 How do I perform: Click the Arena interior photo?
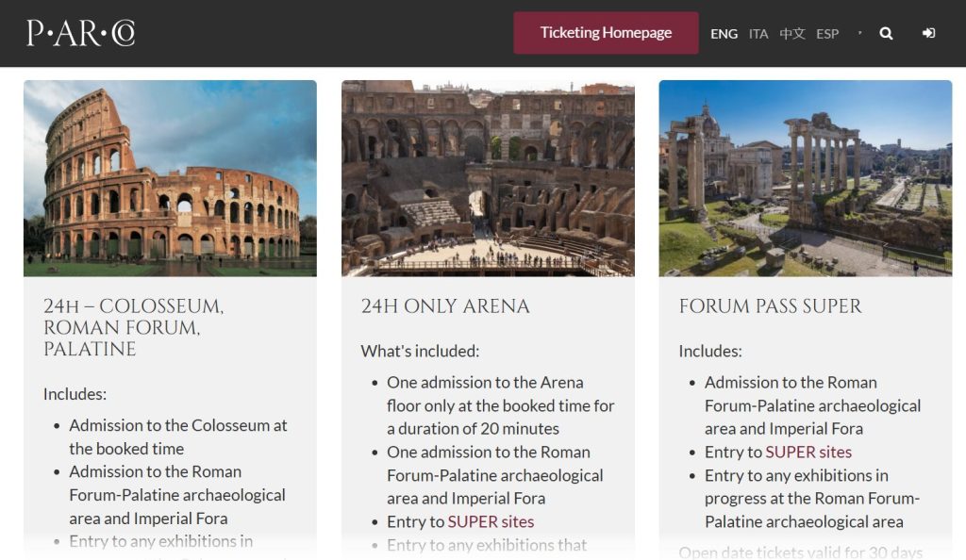click(488, 177)
